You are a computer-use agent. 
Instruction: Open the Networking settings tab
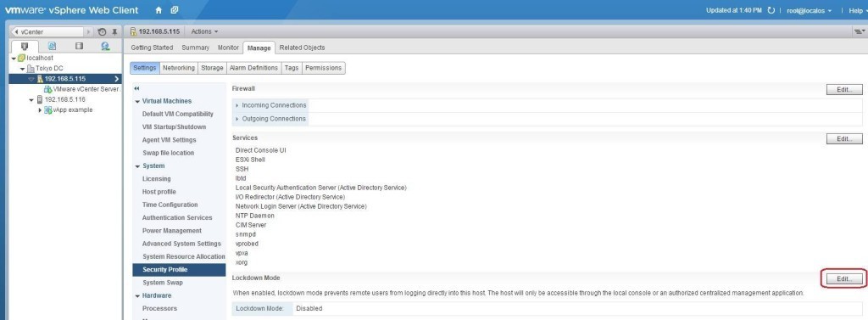coord(178,68)
